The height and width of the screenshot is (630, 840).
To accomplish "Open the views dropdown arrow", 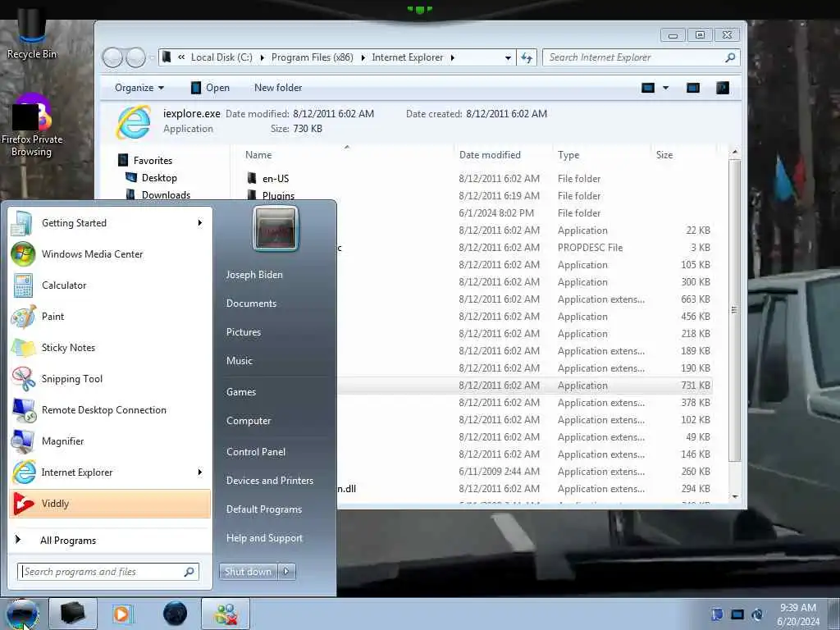I will coord(666,88).
